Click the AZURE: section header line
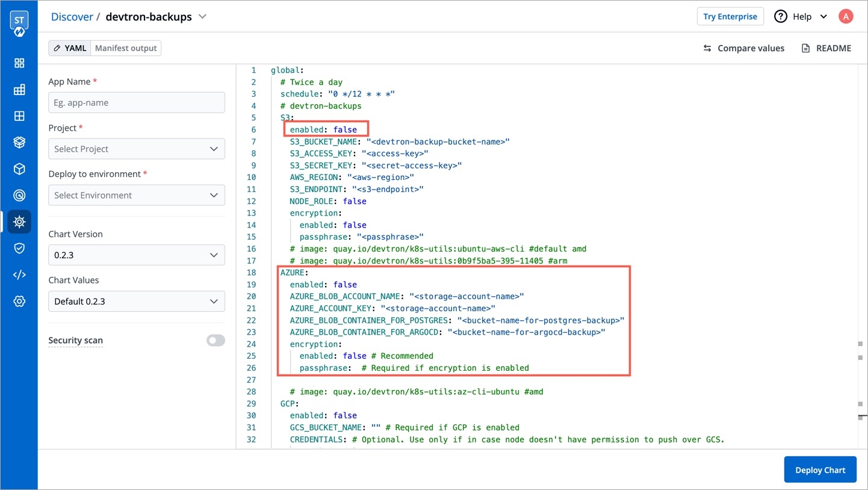This screenshot has width=868, height=490. pos(294,273)
